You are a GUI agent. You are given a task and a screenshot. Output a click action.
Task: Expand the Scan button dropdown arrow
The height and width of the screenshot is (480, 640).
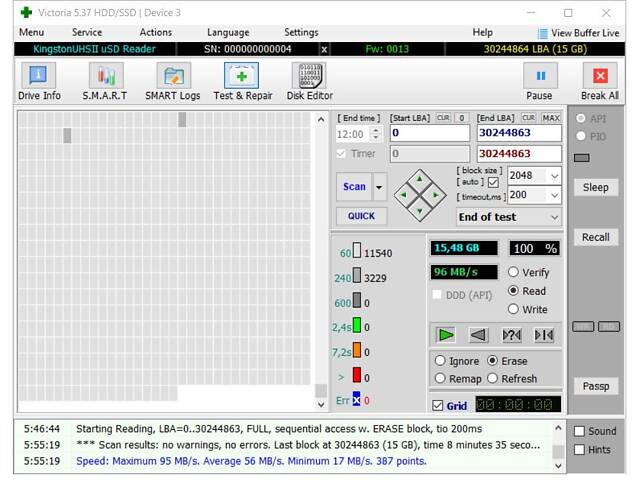pos(379,187)
